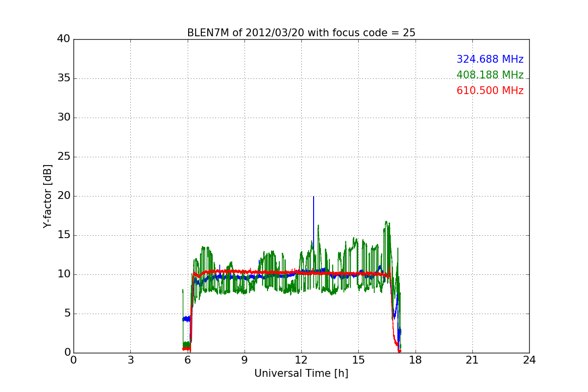
Task: Click the y-axis tick label "20"
Action: coord(64,196)
